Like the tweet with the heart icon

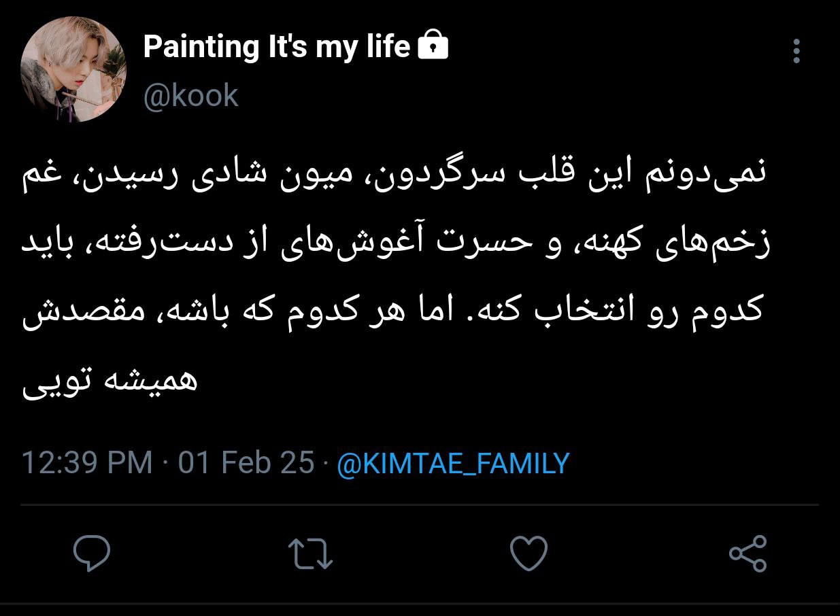(528, 553)
